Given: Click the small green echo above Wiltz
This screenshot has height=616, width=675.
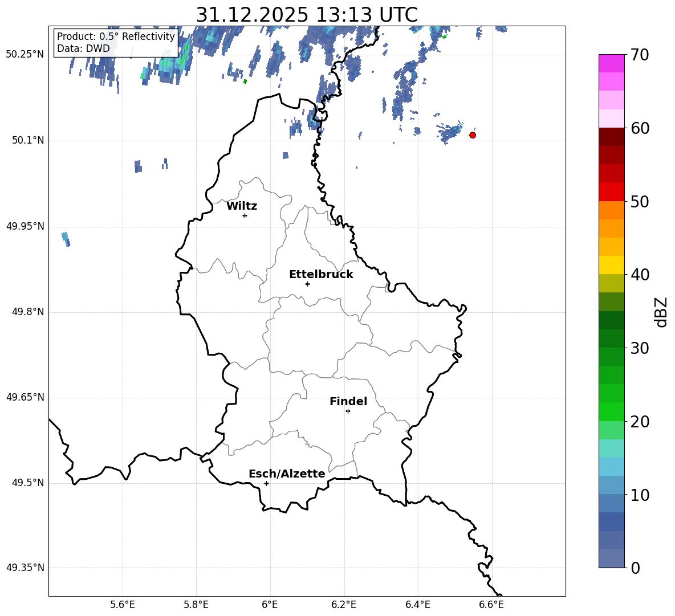Looking at the screenshot, I should pos(245,81).
